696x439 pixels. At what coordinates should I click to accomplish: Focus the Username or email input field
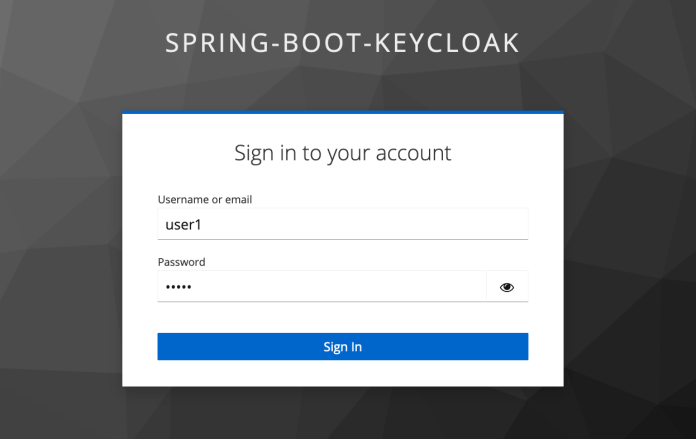342,225
